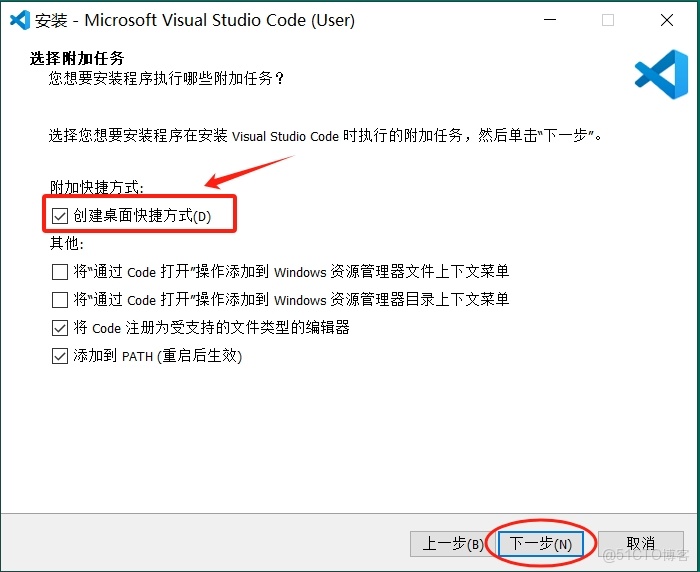Cancel setup with the 取消 button
700x572 pixels.
point(641,544)
